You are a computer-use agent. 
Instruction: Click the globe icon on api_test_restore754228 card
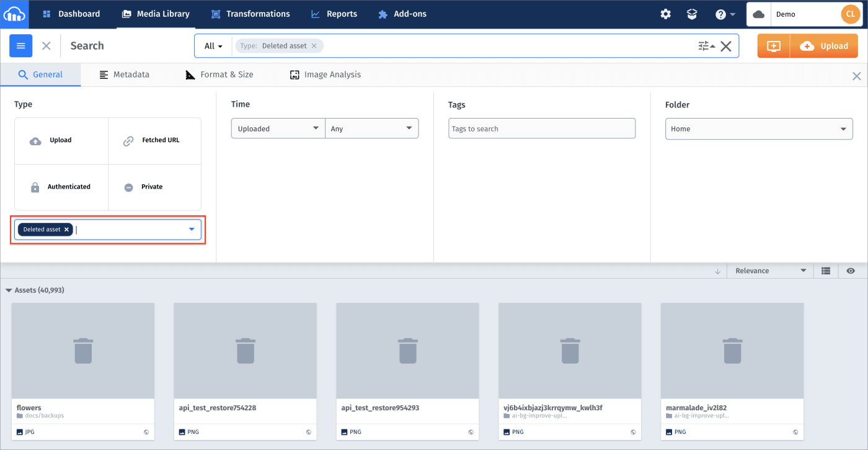point(308,432)
